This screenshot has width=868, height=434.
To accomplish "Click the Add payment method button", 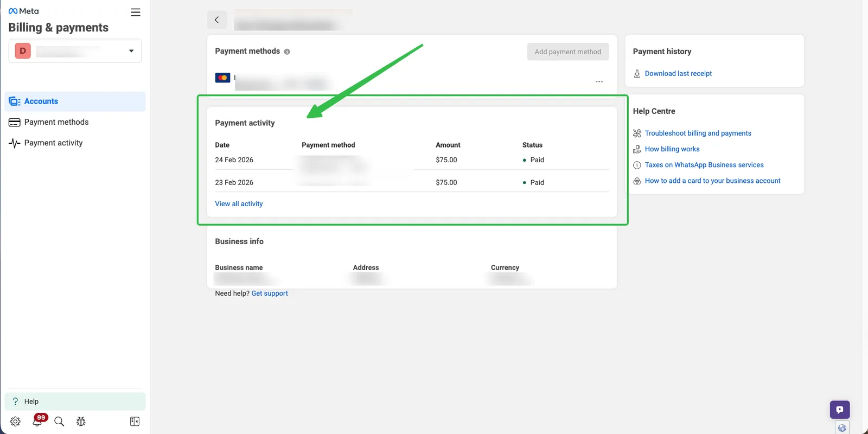I will (567, 52).
